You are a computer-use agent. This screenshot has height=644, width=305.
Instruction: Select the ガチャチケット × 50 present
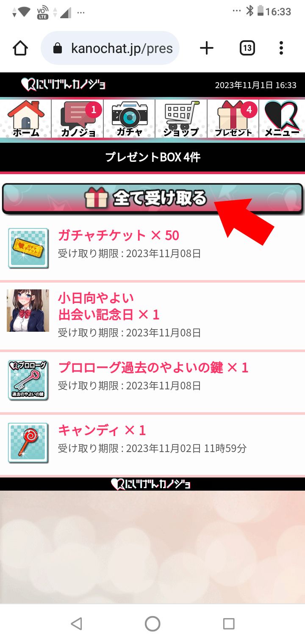(152, 248)
